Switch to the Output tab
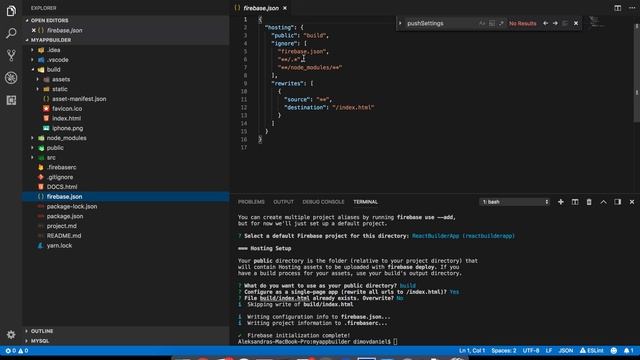Viewport: 640px width, 360px height. pos(283,202)
